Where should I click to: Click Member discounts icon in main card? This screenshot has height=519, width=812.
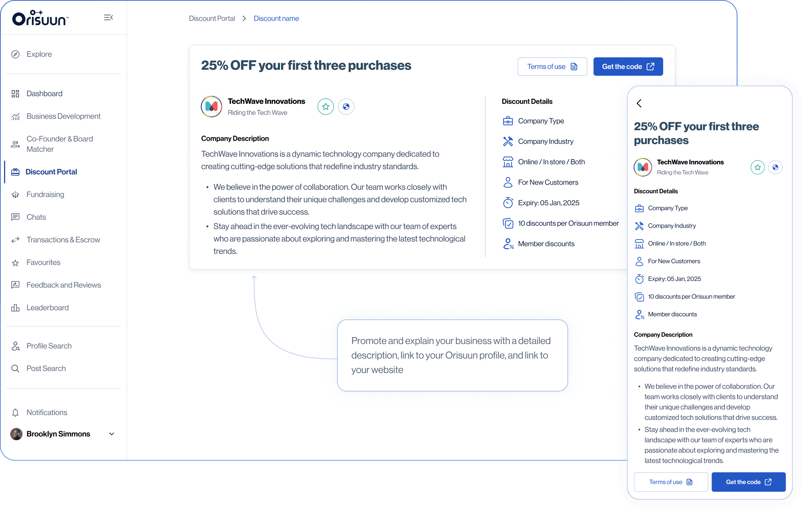[508, 244]
